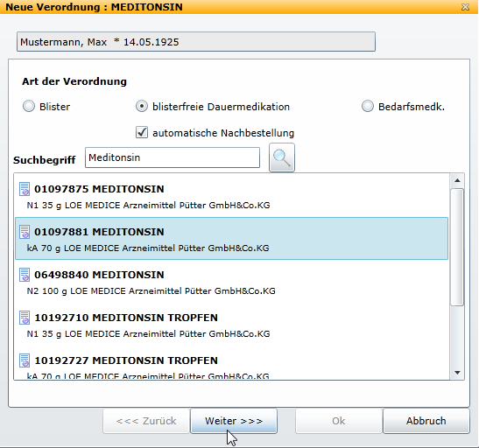Click the results list scrollbar thumb
The width and height of the screenshot is (479, 448).
(457, 247)
